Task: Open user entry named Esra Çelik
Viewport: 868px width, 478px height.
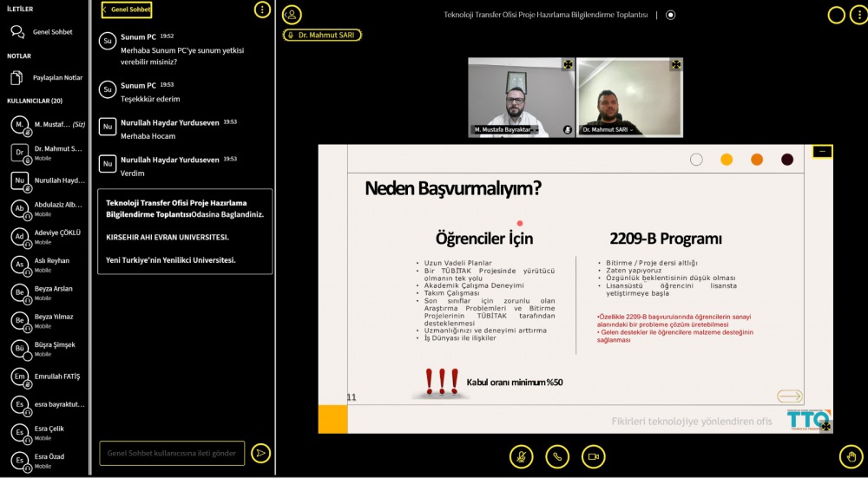Action: click(x=47, y=433)
